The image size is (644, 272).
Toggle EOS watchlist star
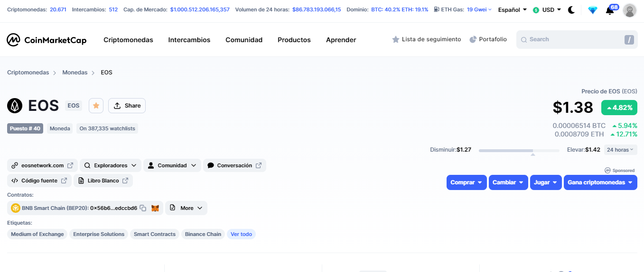[96, 106]
